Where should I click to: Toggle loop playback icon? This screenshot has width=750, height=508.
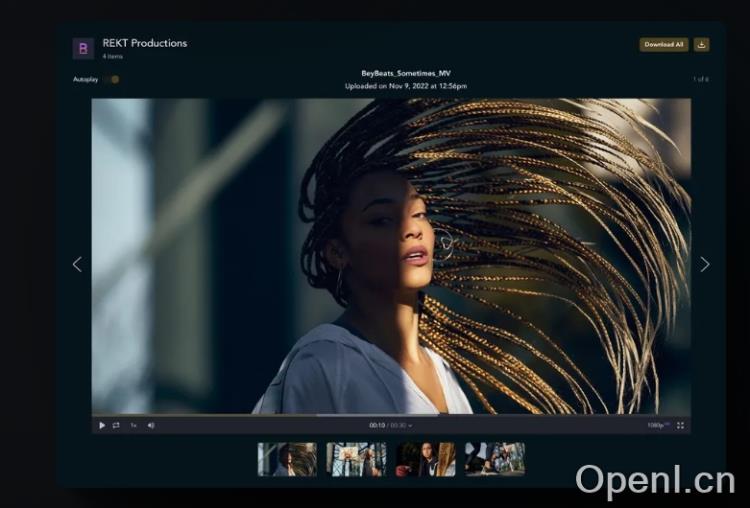[116, 425]
